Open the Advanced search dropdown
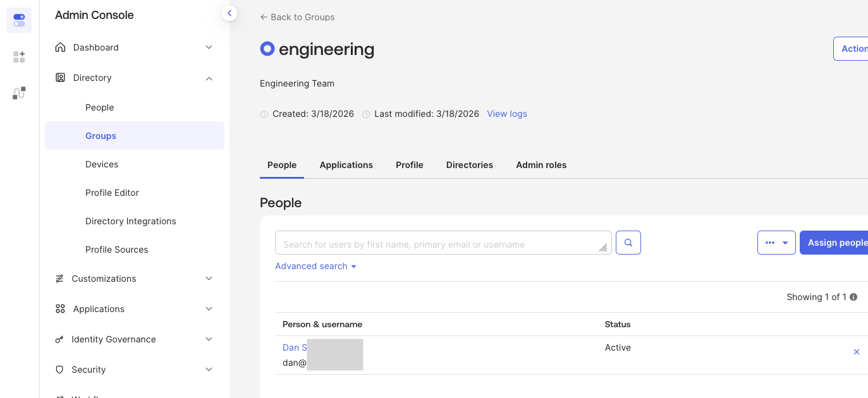 pos(315,266)
